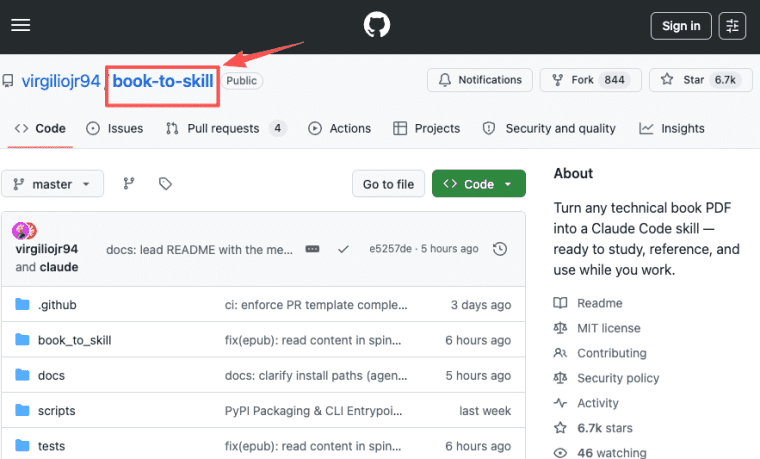Switch to the Pull requests tab
The height and width of the screenshot is (459, 760).
tap(226, 128)
